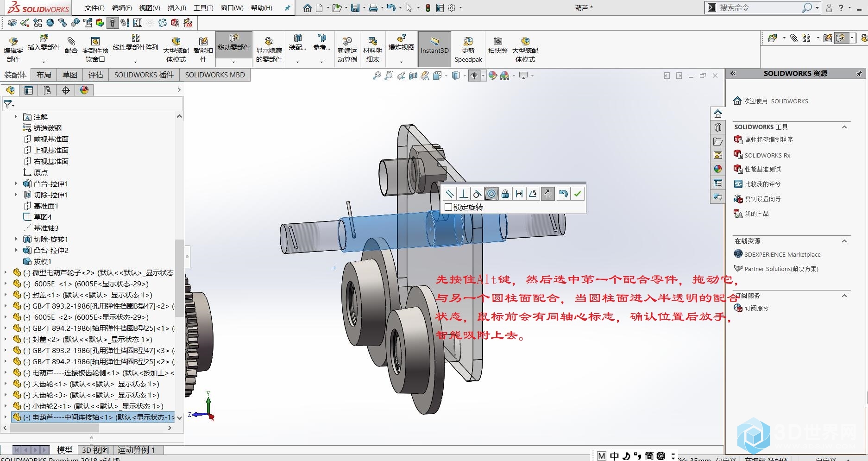Open appearances color ball in task pane
This screenshot has width=868, height=461.
718,169
